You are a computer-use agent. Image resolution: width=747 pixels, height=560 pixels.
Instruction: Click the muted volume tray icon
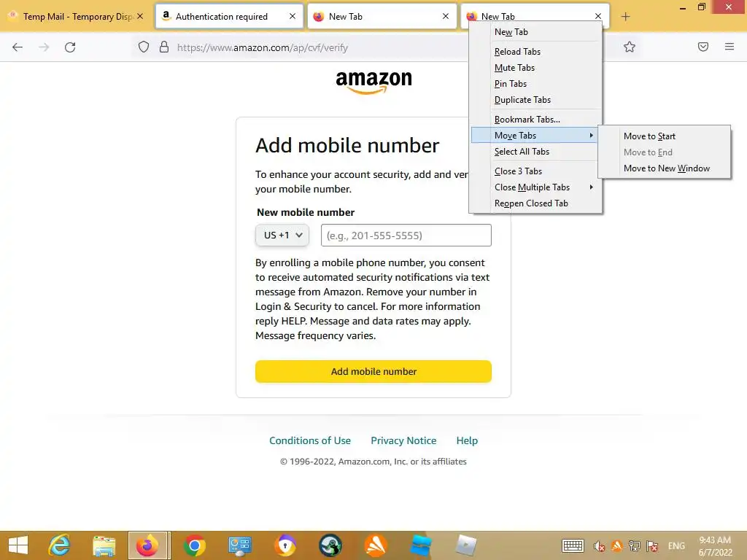tap(599, 546)
